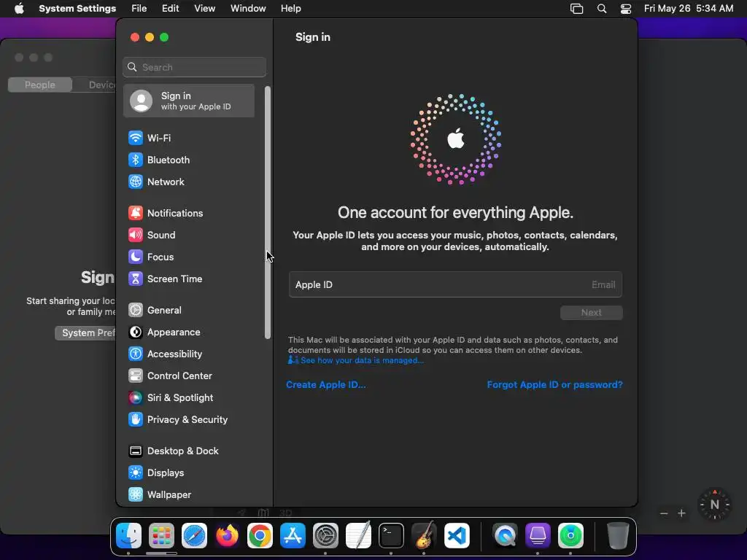Screen dimensions: 747x560
Task: Zoom in map with plus button
Action: (682, 513)
